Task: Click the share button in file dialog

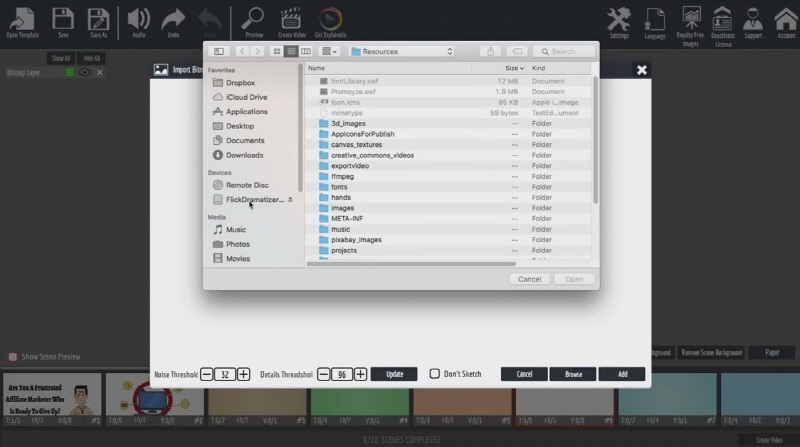Action: pyautogui.click(x=490, y=51)
